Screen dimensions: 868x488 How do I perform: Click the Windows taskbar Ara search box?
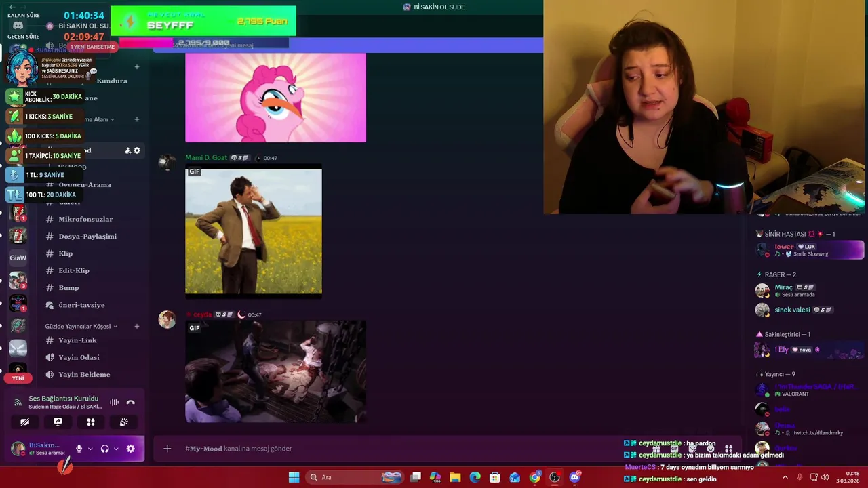pos(355,477)
